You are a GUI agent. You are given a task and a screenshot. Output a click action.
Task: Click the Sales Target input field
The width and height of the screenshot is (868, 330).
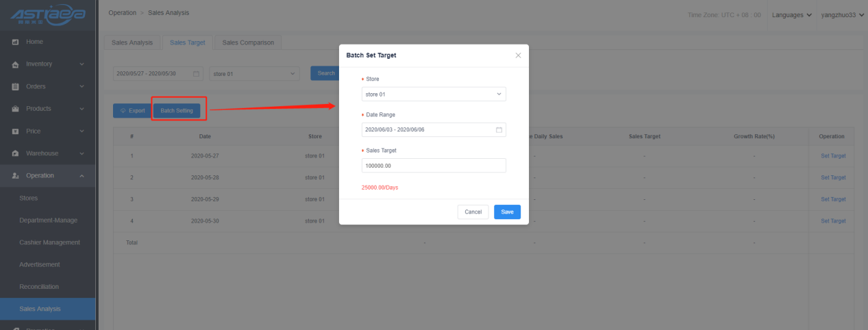click(x=433, y=166)
